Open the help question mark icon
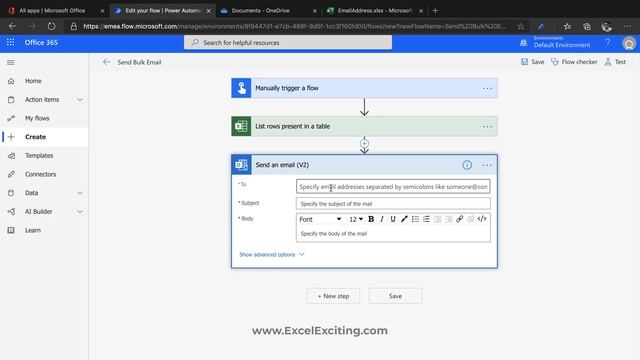640x360 pixels. click(x=608, y=42)
